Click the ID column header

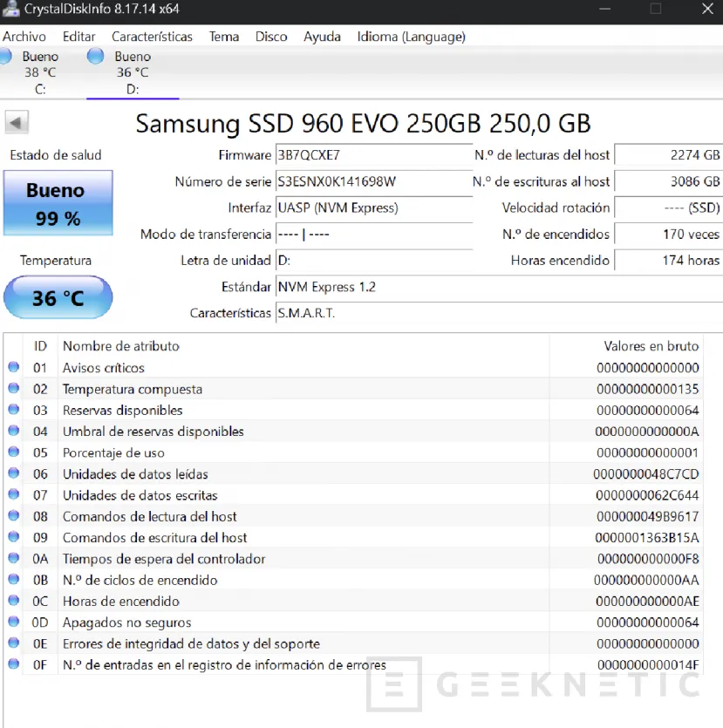click(x=40, y=346)
